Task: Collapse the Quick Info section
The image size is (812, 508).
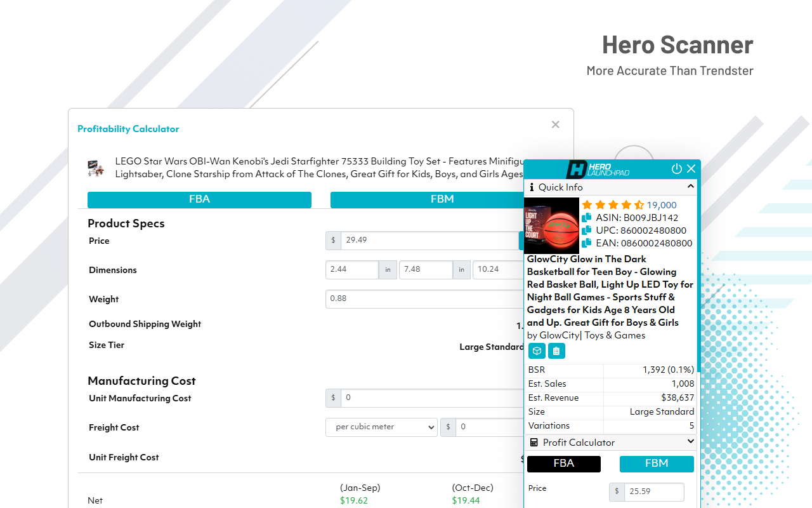Action: point(691,187)
